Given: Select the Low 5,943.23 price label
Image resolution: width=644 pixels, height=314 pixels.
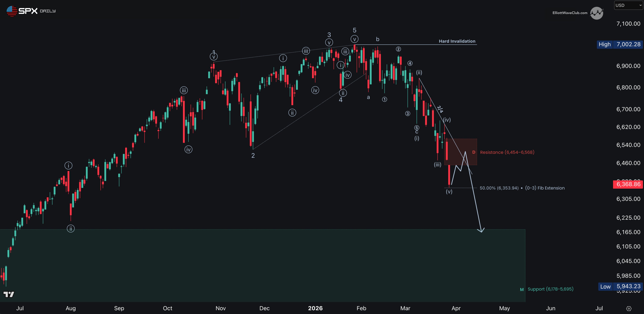Looking at the screenshot, I should point(620,286).
